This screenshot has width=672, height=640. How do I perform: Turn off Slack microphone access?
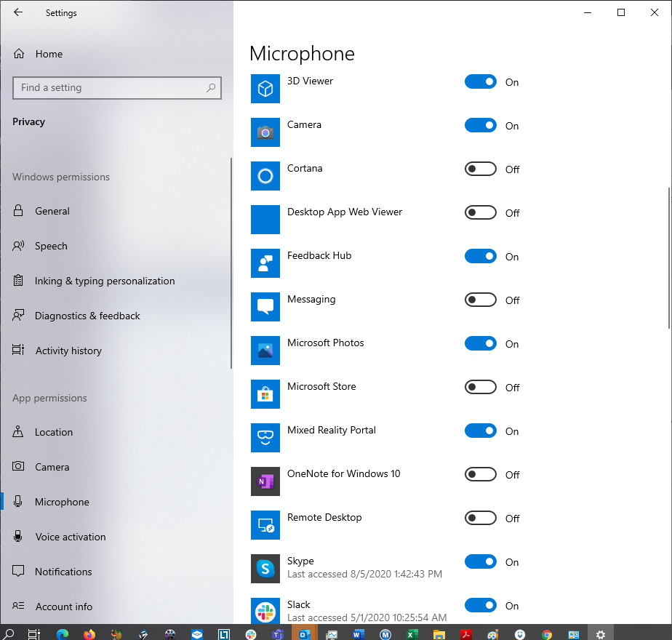(x=481, y=606)
